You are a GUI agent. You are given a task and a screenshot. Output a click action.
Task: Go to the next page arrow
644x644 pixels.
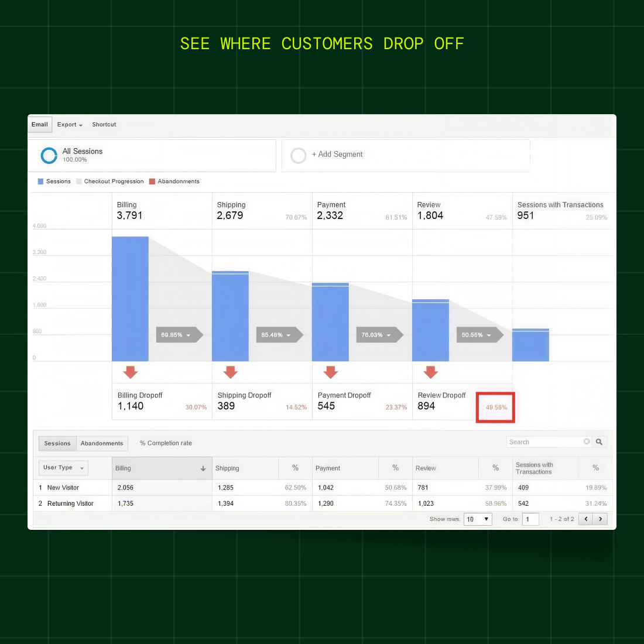[x=600, y=519]
